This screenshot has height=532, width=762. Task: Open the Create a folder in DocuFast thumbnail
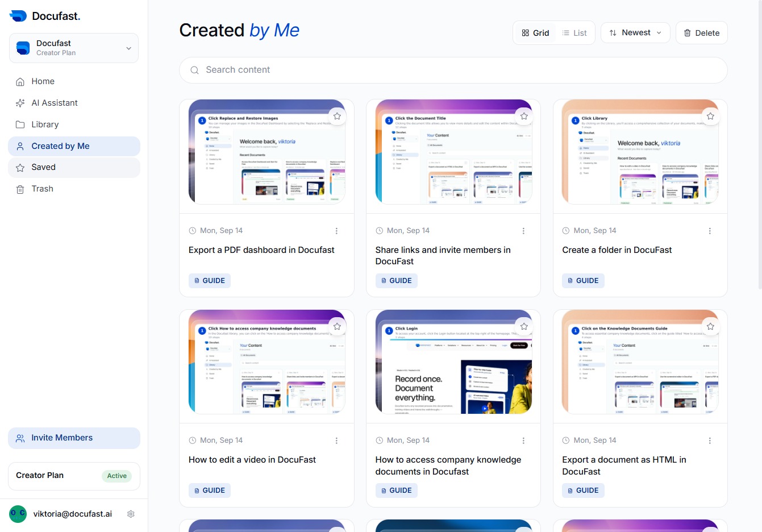tap(640, 152)
